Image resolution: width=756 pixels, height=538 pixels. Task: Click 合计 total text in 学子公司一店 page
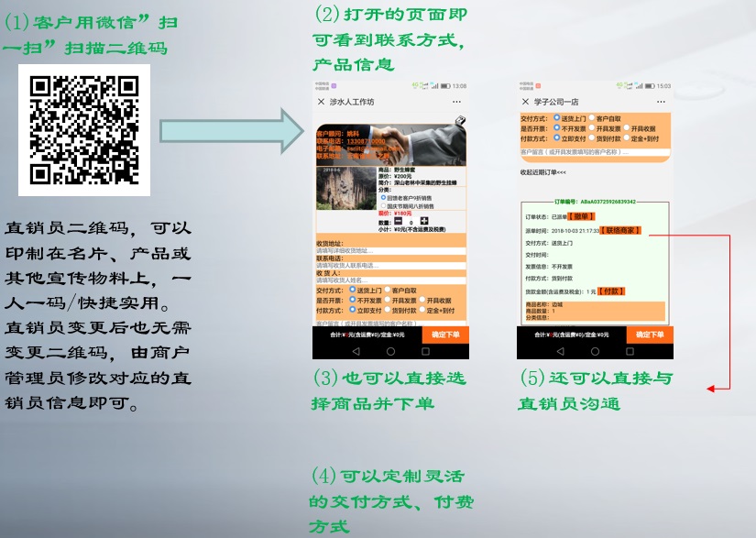pyautogui.click(x=572, y=335)
